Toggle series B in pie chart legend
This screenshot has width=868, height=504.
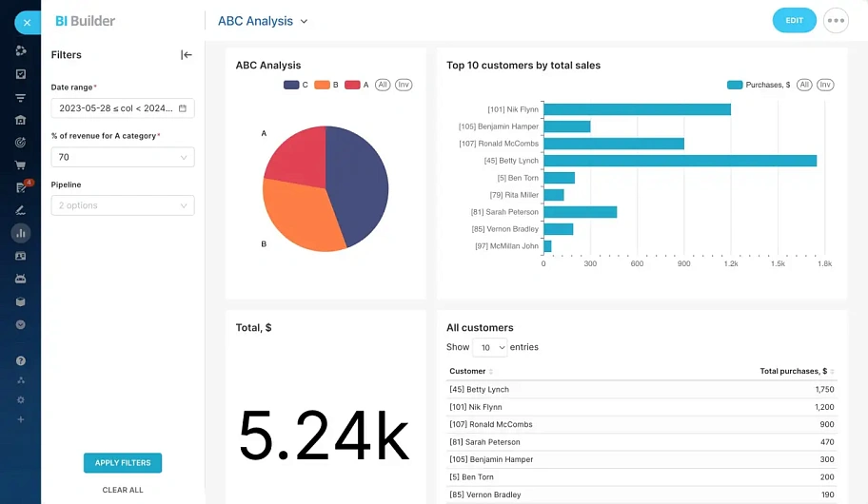pos(326,85)
